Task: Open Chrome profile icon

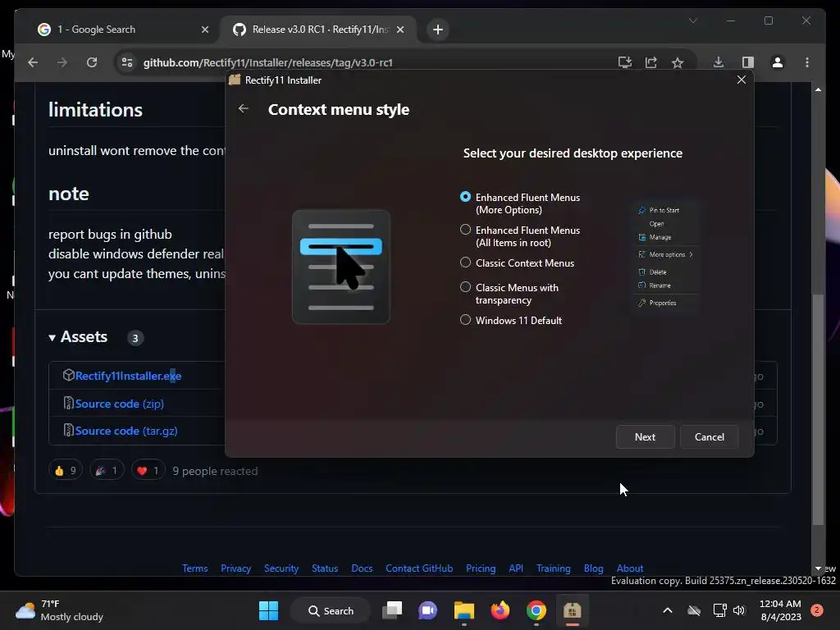Action: tap(778, 62)
